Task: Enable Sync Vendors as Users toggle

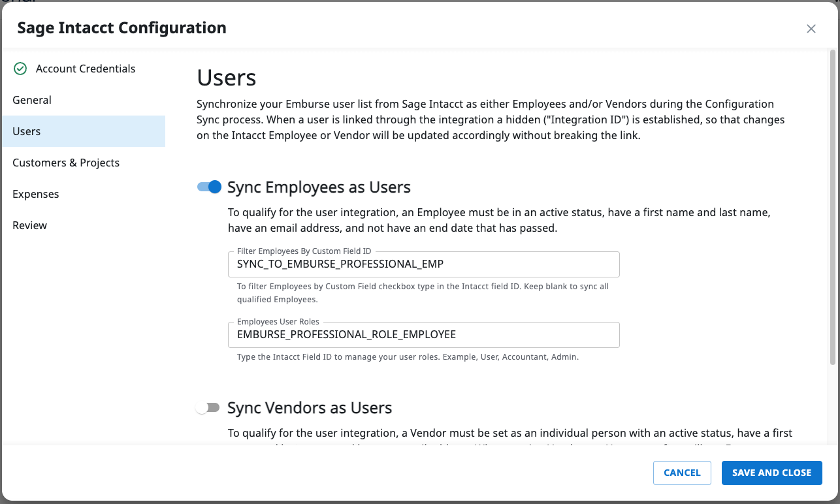Action: point(208,408)
